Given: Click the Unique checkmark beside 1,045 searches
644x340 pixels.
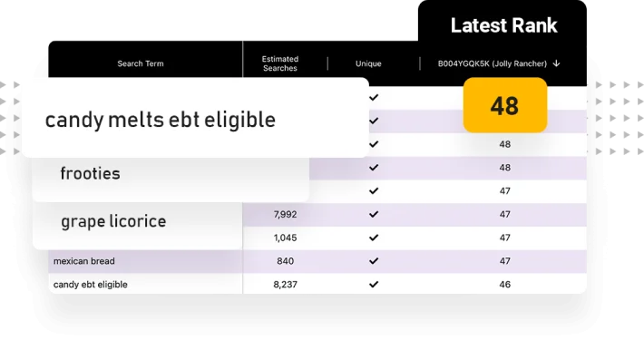Looking at the screenshot, I should (374, 238).
